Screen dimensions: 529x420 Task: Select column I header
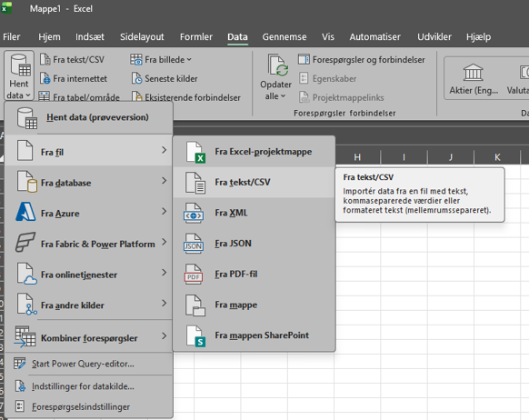coord(404,157)
